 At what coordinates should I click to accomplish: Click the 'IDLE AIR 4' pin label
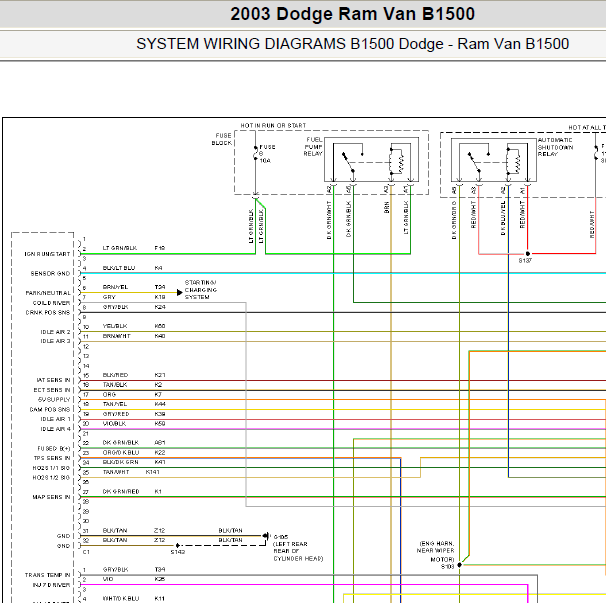tap(55, 429)
